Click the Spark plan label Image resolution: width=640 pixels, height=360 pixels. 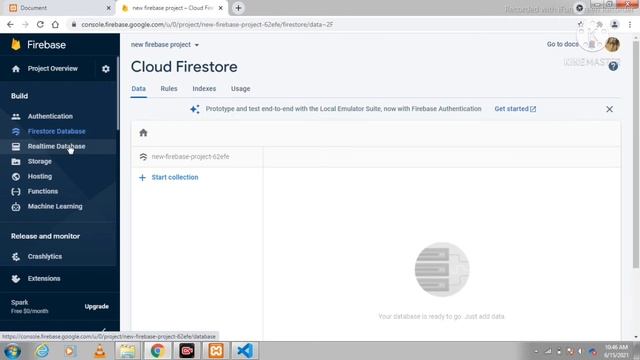coord(20,302)
